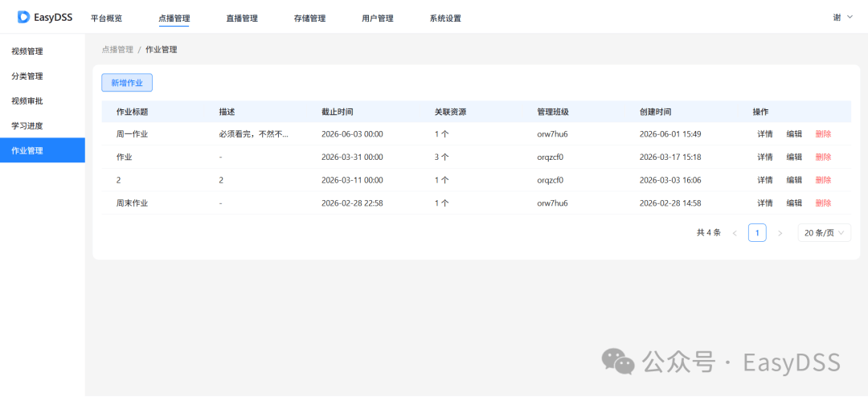Go to 用户管理 menu

(x=378, y=18)
